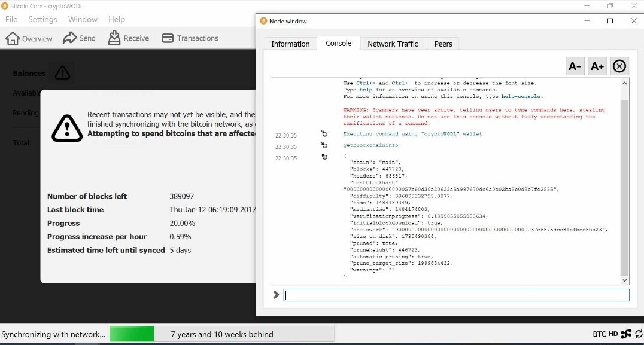Click the console scrollbar up arrow
The image size is (644, 345).
pos(625,83)
